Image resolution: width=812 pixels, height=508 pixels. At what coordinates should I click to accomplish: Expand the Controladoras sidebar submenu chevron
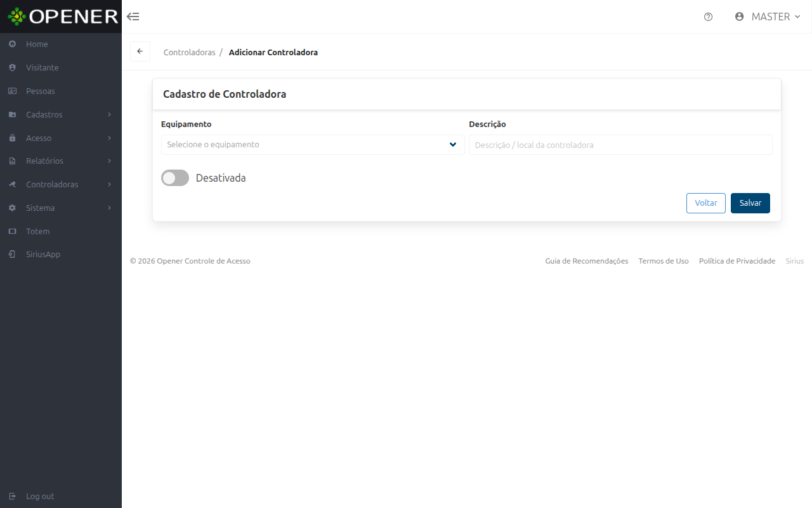(110, 184)
